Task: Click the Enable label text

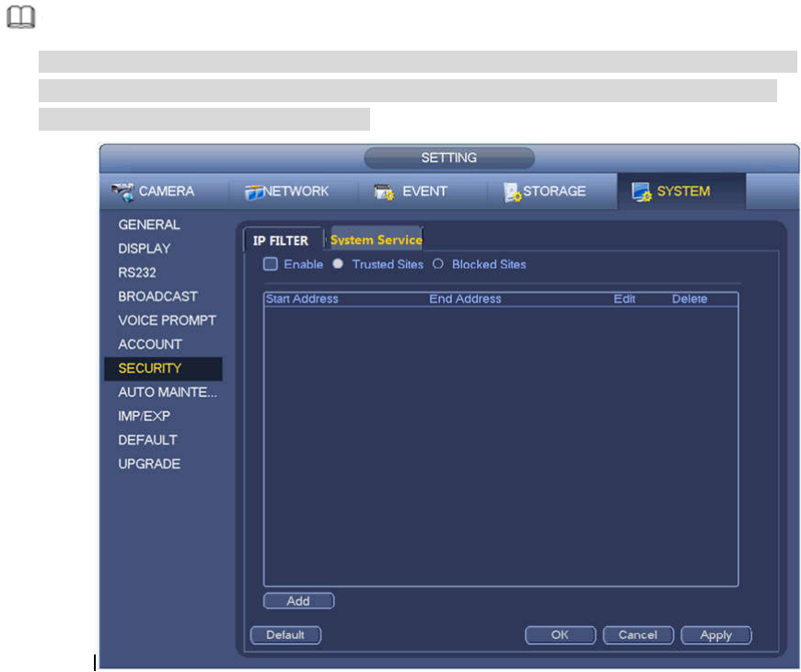Action: tap(304, 264)
